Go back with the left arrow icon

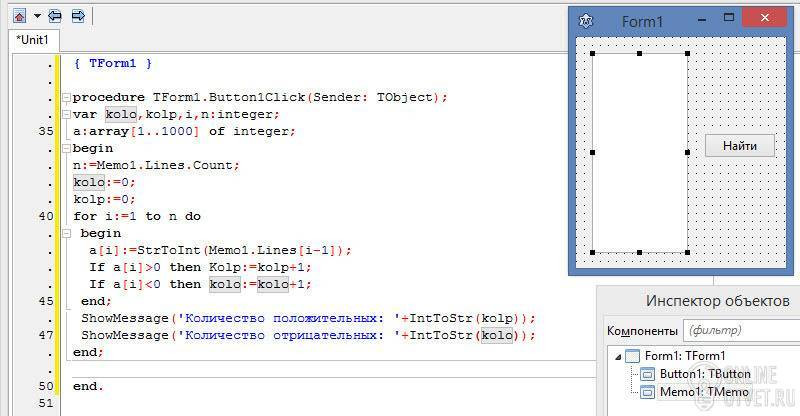point(55,16)
